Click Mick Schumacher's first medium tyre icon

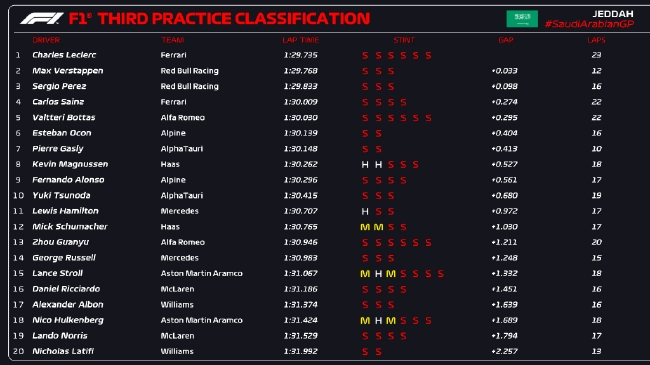point(365,227)
